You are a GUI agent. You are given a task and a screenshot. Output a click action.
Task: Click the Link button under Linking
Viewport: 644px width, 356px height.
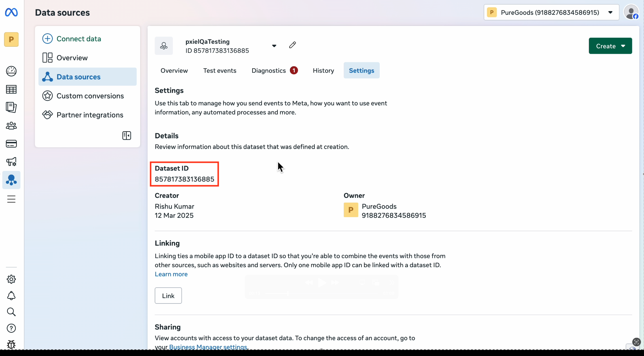[168, 295]
